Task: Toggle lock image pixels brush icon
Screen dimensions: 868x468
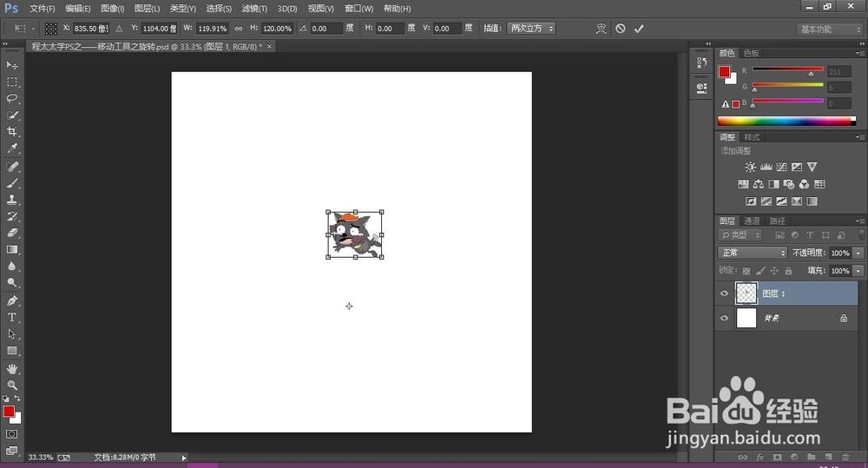Action: [760, 271]
